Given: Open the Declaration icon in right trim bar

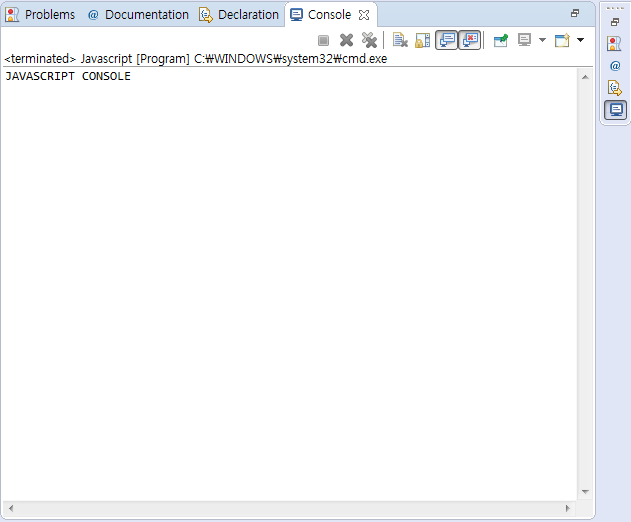Looking at the screenshot, I should tap(615, 87).
